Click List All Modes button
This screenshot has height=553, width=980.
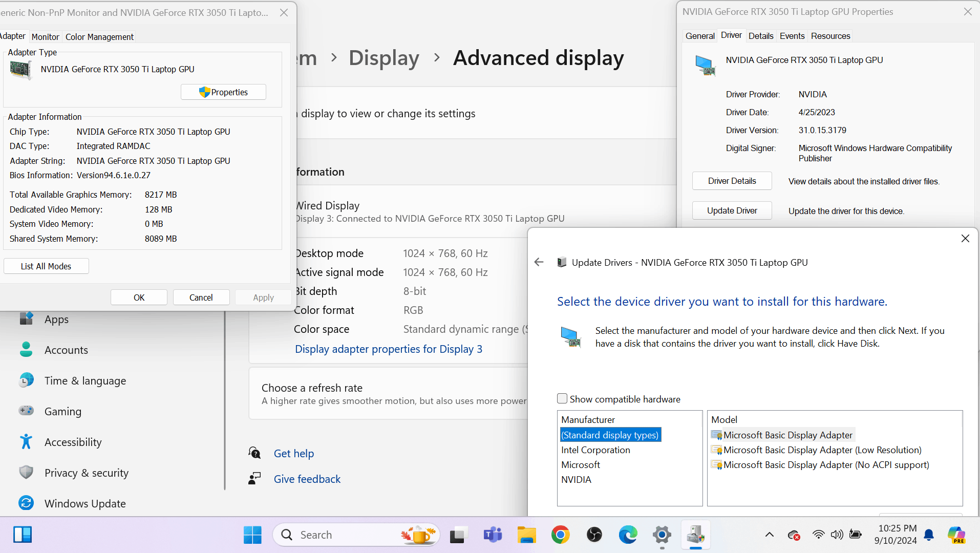click(x=46, y=266)
